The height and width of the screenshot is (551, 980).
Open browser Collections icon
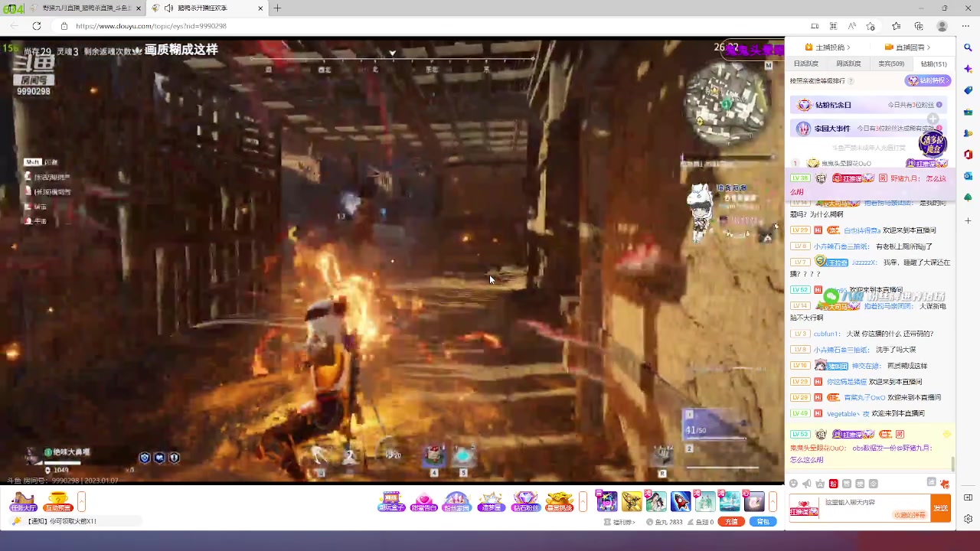pyautogui.click(x=918, y=26)
